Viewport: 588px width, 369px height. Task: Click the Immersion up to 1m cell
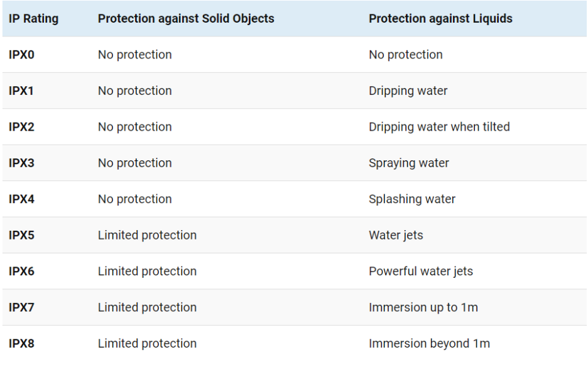coord(423,307)
